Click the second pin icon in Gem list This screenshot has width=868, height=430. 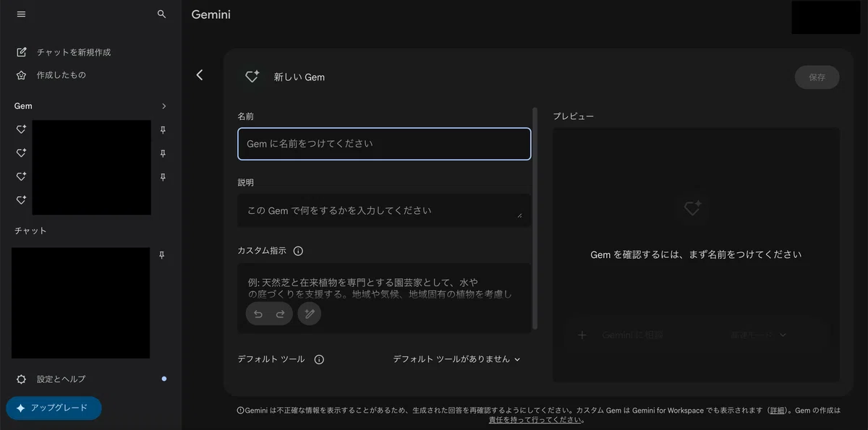(163, 153)
